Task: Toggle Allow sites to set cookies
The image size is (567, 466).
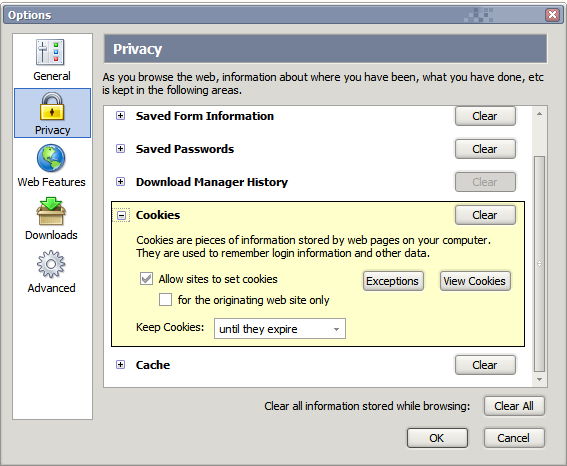Action: coord(146,279)
